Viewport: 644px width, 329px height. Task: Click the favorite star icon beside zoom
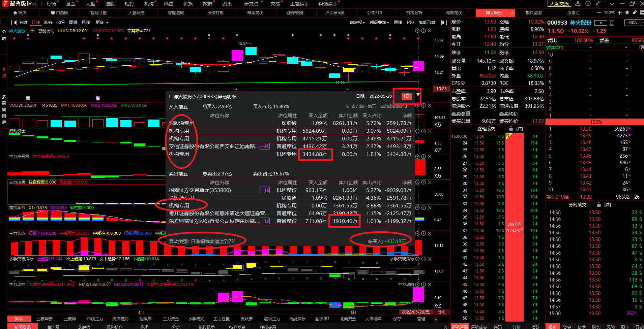pyautogui.click(x=627, y=12)
